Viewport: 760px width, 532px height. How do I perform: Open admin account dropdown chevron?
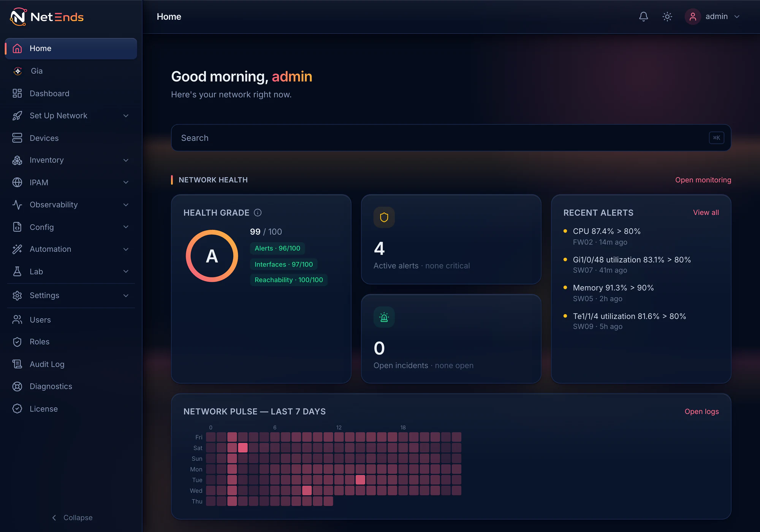tap(737, 17)
